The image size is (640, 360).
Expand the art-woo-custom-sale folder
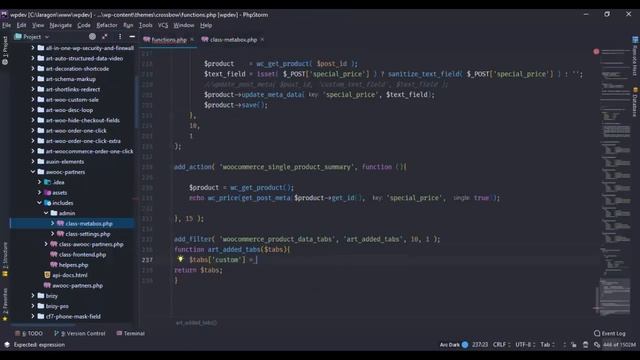33,99
